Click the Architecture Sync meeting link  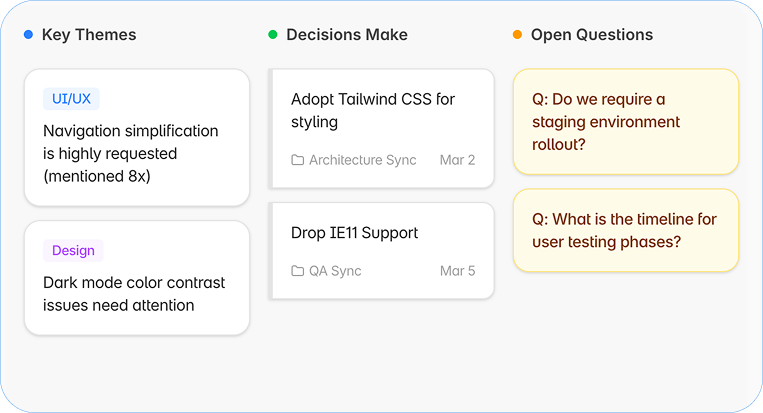click(363, 160)
